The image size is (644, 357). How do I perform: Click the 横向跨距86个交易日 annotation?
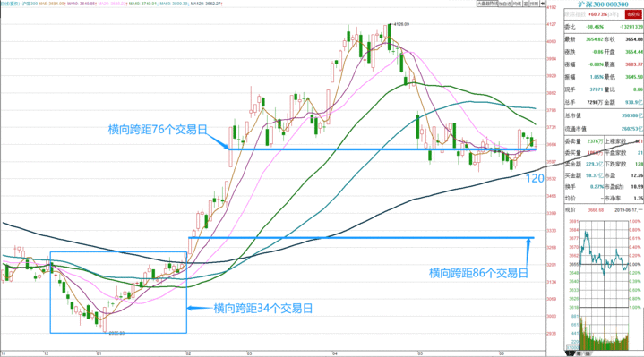[478, 273]
